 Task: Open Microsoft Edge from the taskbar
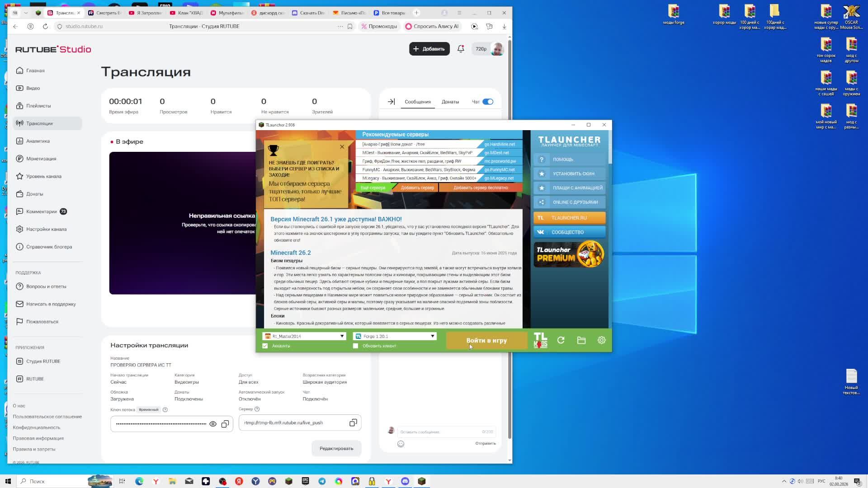139,481
